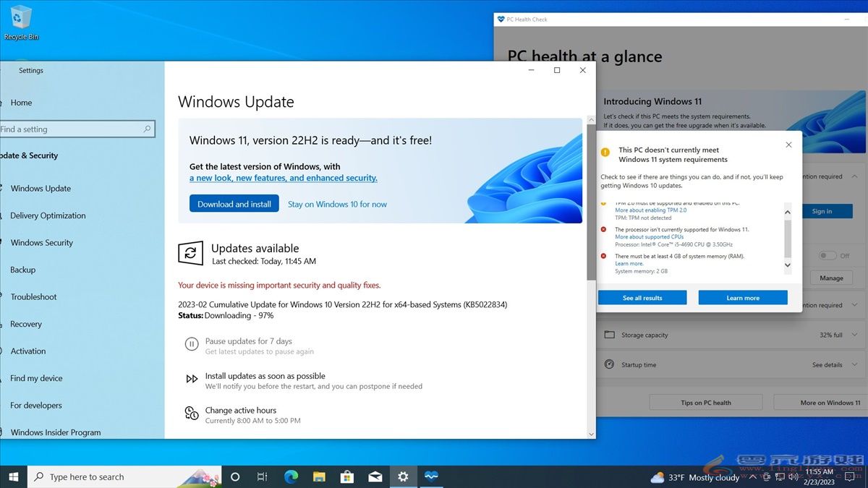868x488 pixels.
Task: Click the Pause updates circle icon
Action: (191, 345)
